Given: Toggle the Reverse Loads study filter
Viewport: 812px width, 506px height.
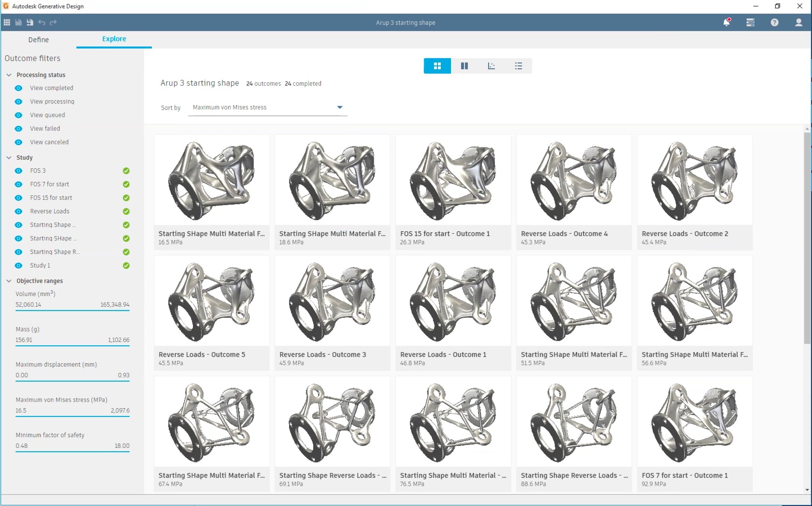Looking at the screenshot, I should (18, 211).
